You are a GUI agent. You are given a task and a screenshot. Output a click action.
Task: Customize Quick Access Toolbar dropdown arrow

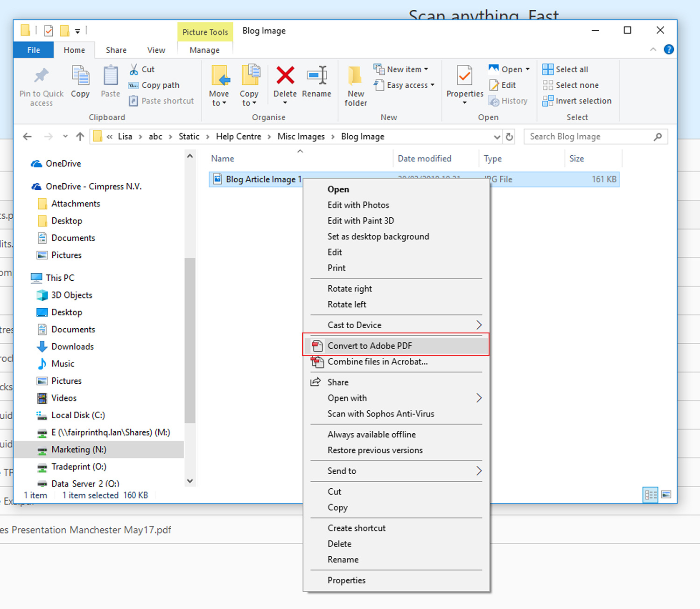[x=77, y=31]
